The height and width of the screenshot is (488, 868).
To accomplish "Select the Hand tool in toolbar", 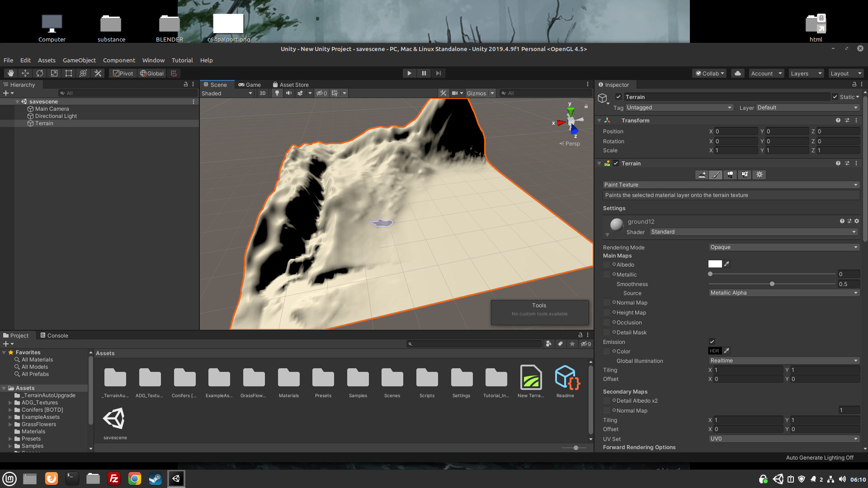I will 11,73.
